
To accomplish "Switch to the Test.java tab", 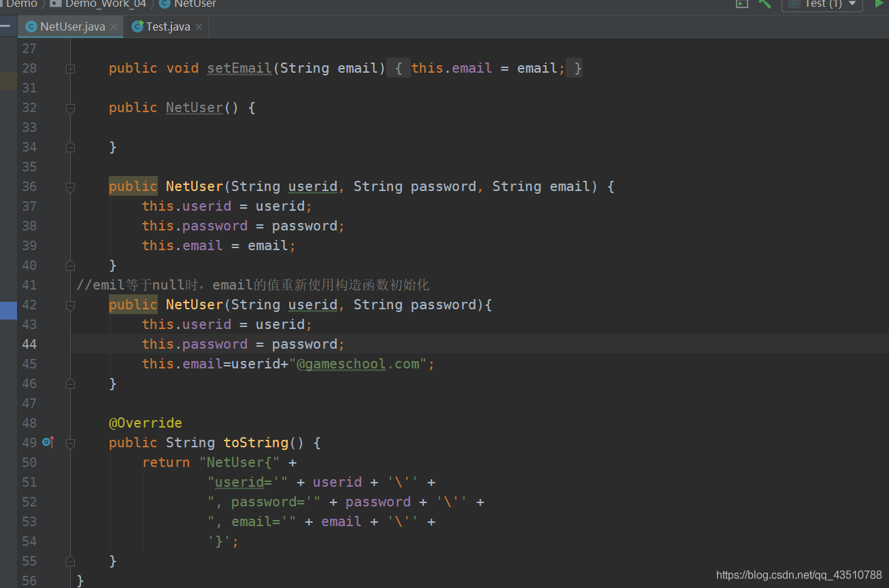I will 168,27.
